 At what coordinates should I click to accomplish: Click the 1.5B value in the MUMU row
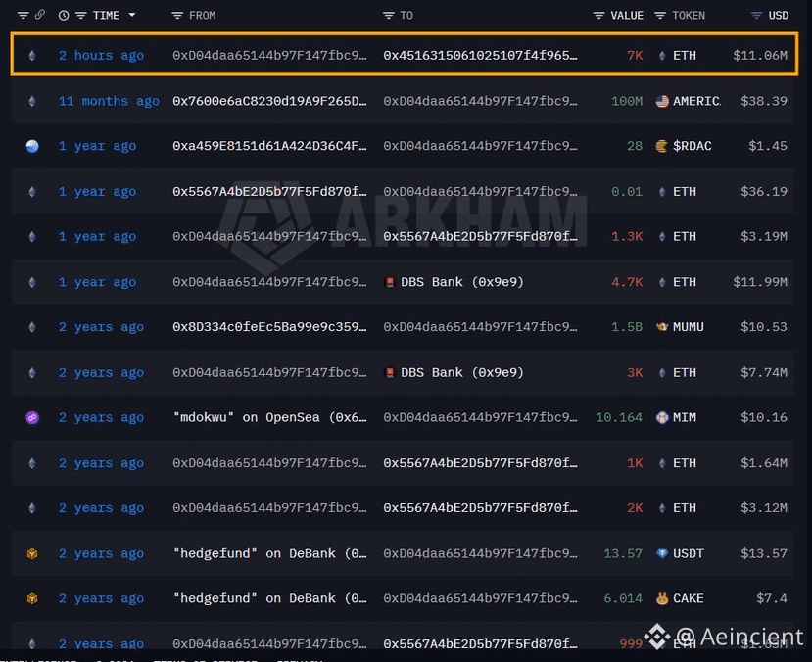627,327
